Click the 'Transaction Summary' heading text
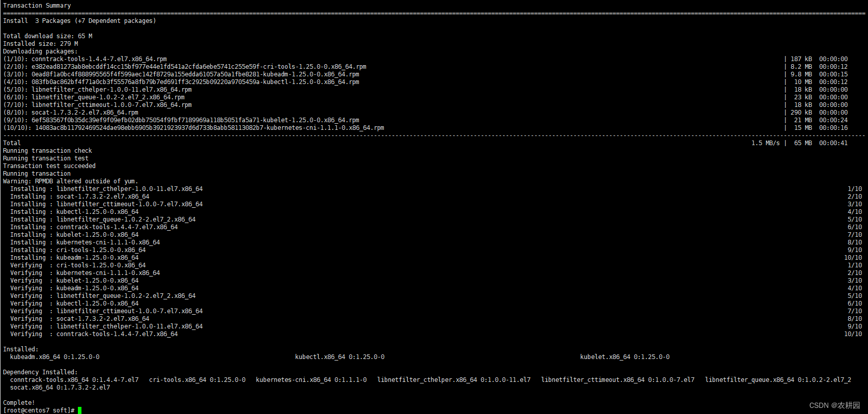 pos(37,6)
